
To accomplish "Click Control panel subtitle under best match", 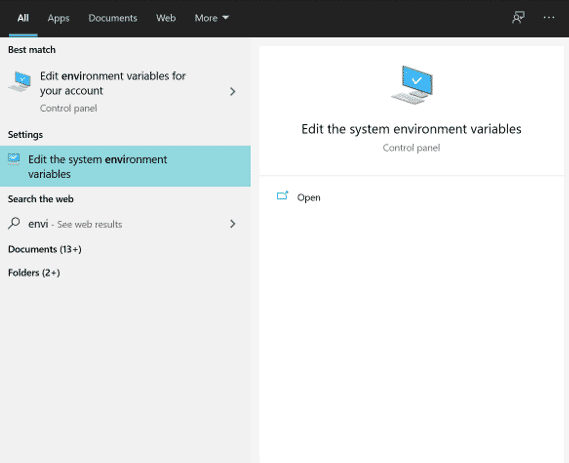I will [69, 108].
